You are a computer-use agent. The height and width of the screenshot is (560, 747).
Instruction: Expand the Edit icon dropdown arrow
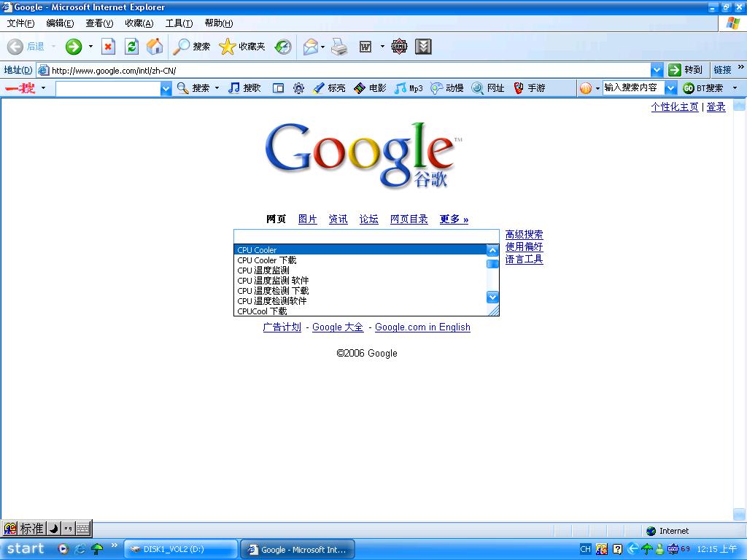coord(382,46)
